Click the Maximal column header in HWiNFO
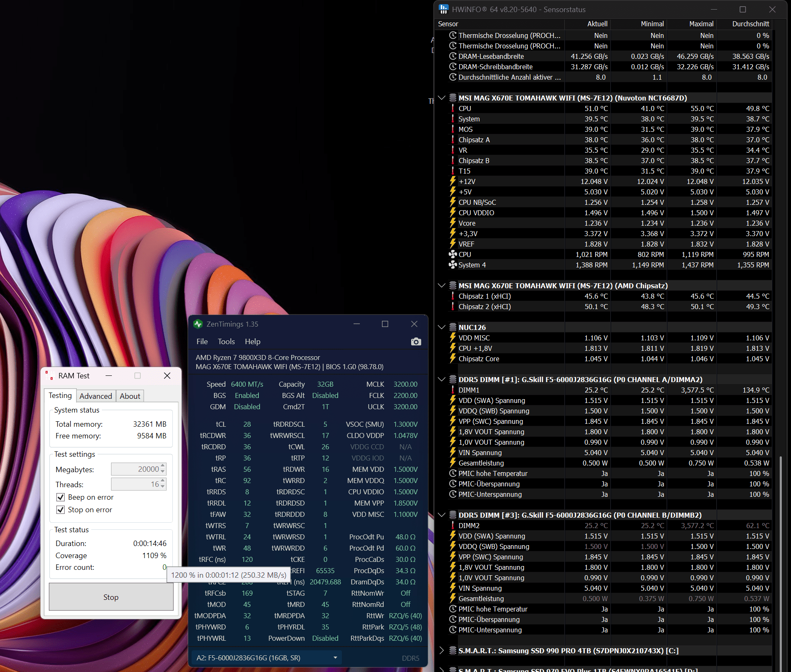This screenshot has height=672, width=791. [x=691, y=24]
